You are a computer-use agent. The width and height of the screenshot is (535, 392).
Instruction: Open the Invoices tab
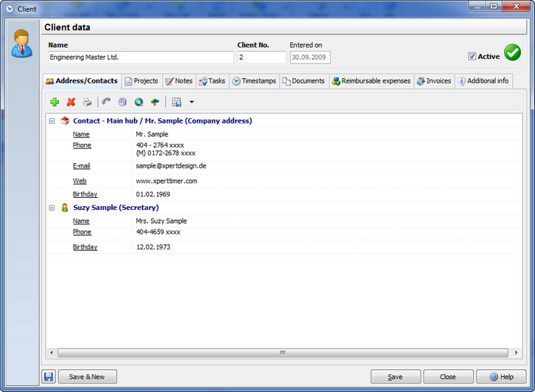[434, 81]
